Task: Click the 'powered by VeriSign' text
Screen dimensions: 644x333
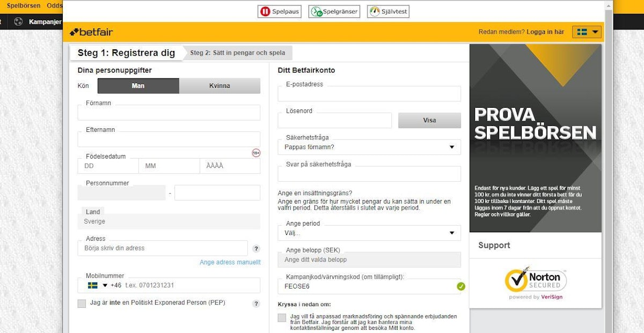Action: (x=536, y=297)
